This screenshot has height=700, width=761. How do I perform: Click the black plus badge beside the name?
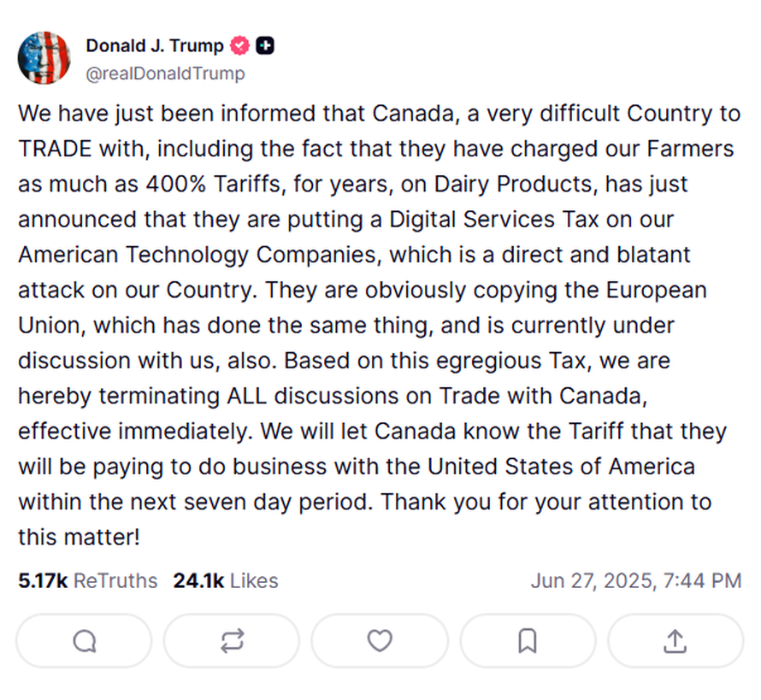coord(265,46)
